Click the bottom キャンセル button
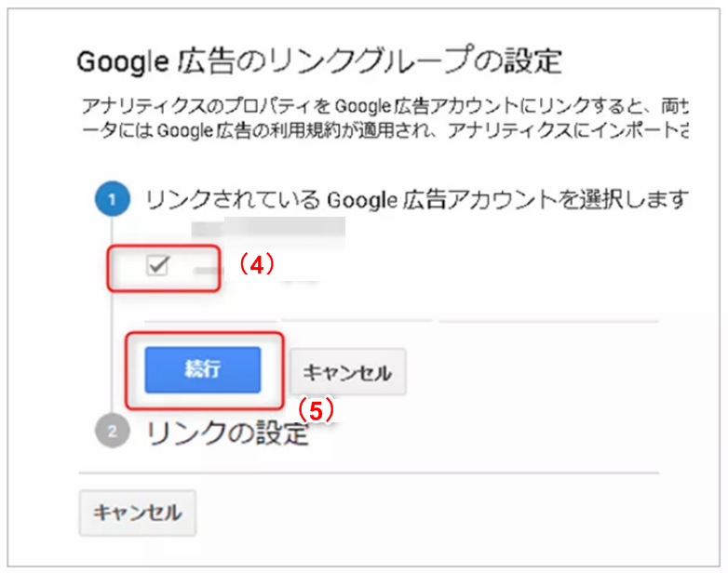This screenshot has height=573, width=728. [138, 513]
